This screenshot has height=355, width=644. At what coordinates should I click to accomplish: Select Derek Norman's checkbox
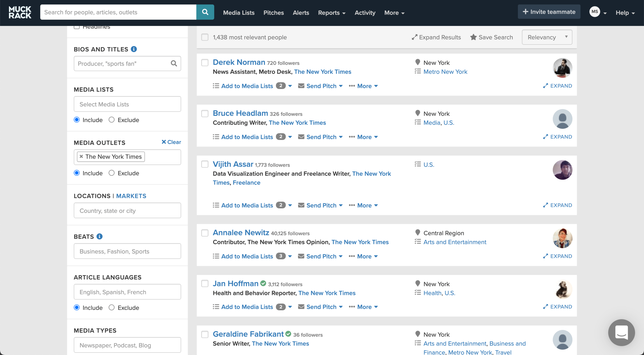pos(205,63)
